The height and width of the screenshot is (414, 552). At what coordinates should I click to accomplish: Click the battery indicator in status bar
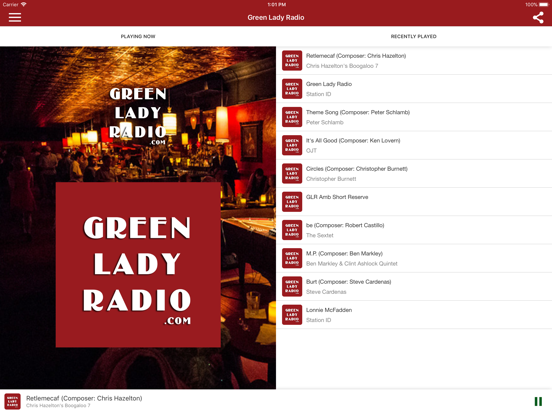pyautogui.click(x=544, y=4)
